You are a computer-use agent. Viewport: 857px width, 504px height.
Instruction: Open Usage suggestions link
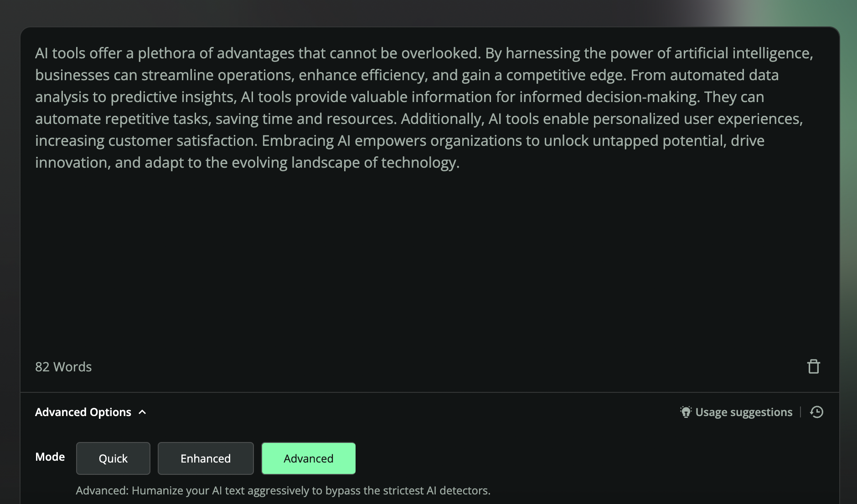[743, 412]
